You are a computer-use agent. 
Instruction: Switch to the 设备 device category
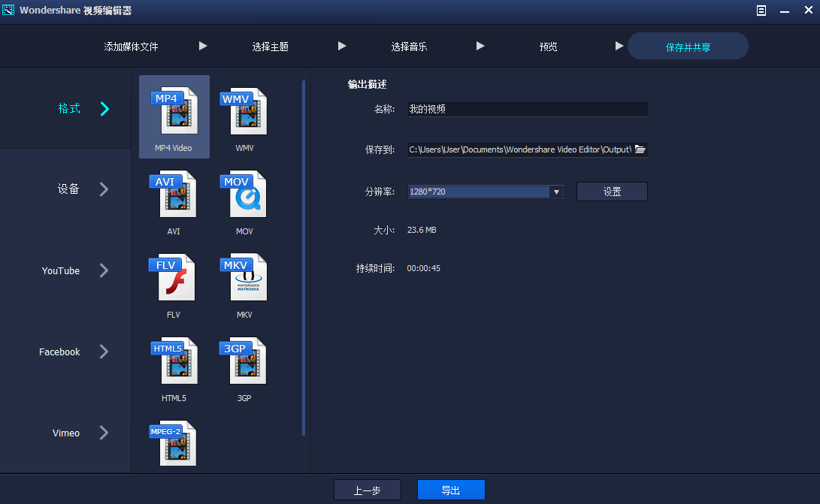65,189
